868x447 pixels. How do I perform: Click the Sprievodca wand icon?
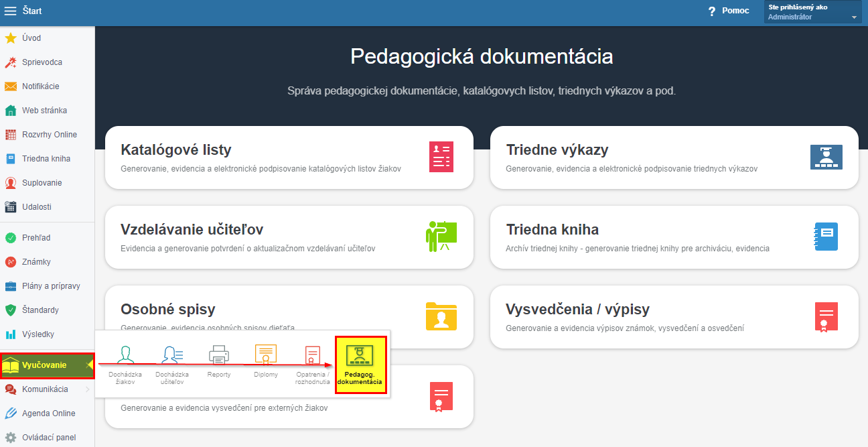point(11,62)
